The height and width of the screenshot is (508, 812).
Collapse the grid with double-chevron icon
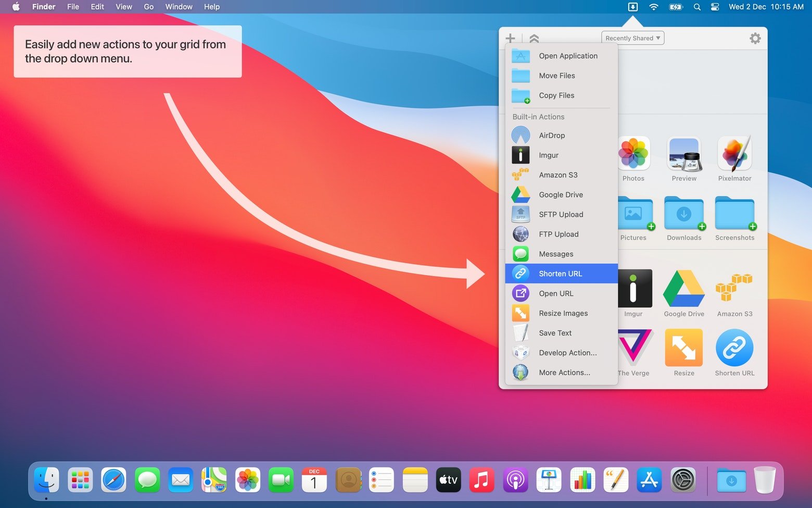(534, 39)
